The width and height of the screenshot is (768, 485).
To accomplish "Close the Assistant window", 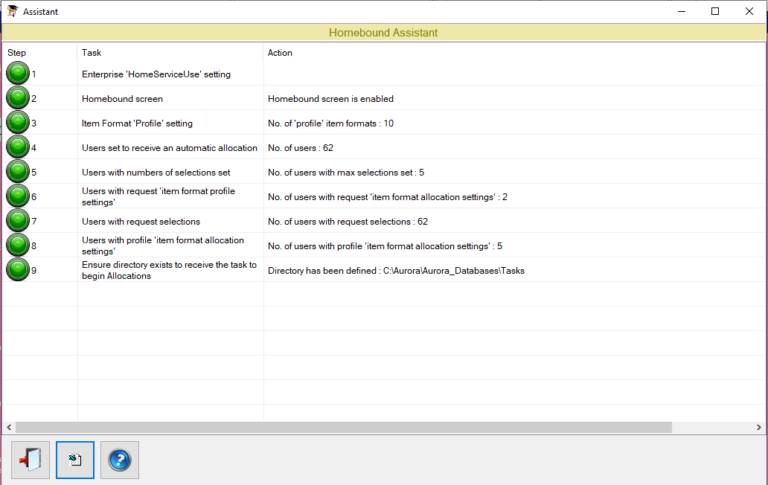I will [749, 11].
